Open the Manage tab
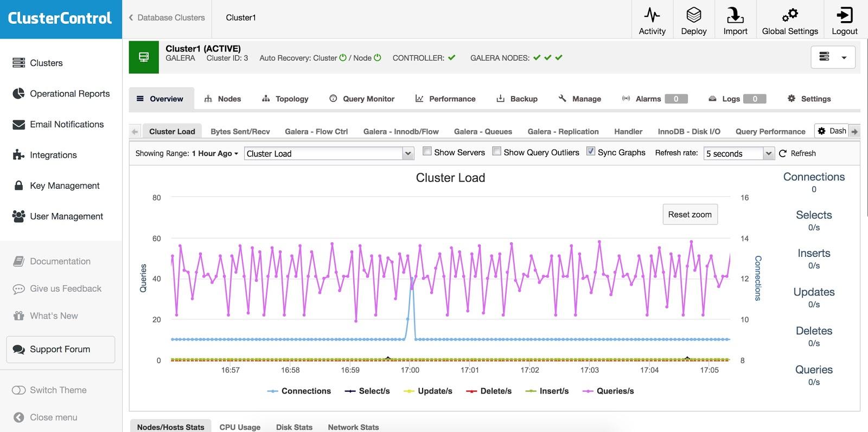The height and width of the screenshot is (432, 868). coord(580,99)
